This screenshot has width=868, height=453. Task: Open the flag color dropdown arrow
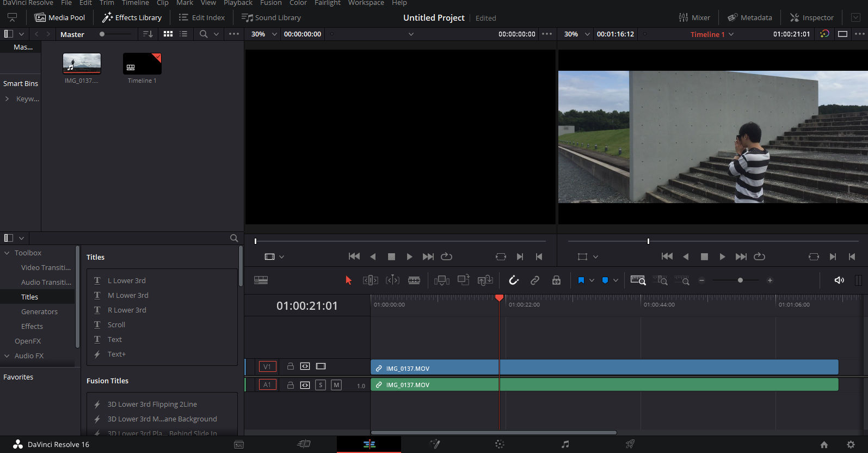point(592,280)
